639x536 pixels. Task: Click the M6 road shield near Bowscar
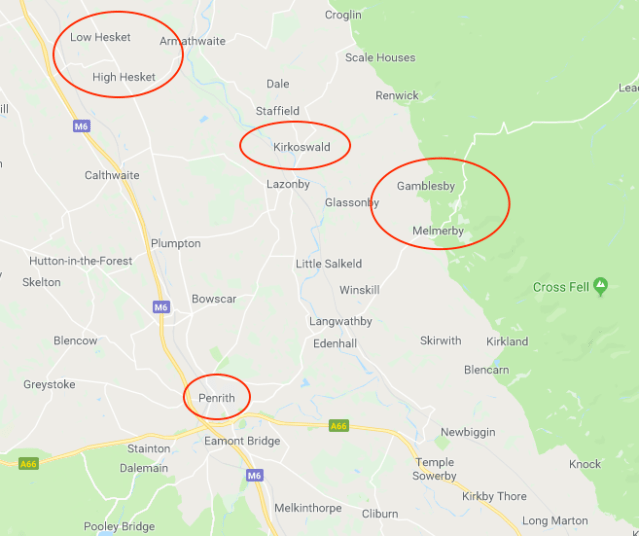coord(161,307)
